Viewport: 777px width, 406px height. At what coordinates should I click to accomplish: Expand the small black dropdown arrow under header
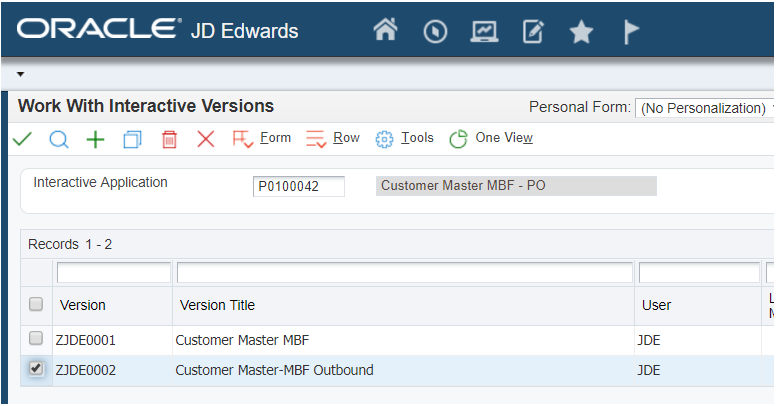pyautogui.click(x=20, y=74)
